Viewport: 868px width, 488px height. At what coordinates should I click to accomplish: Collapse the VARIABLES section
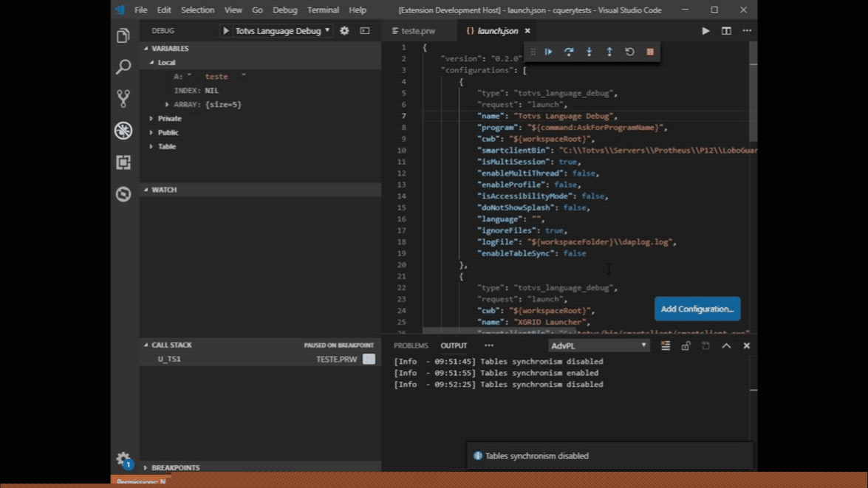click(260, 49)
